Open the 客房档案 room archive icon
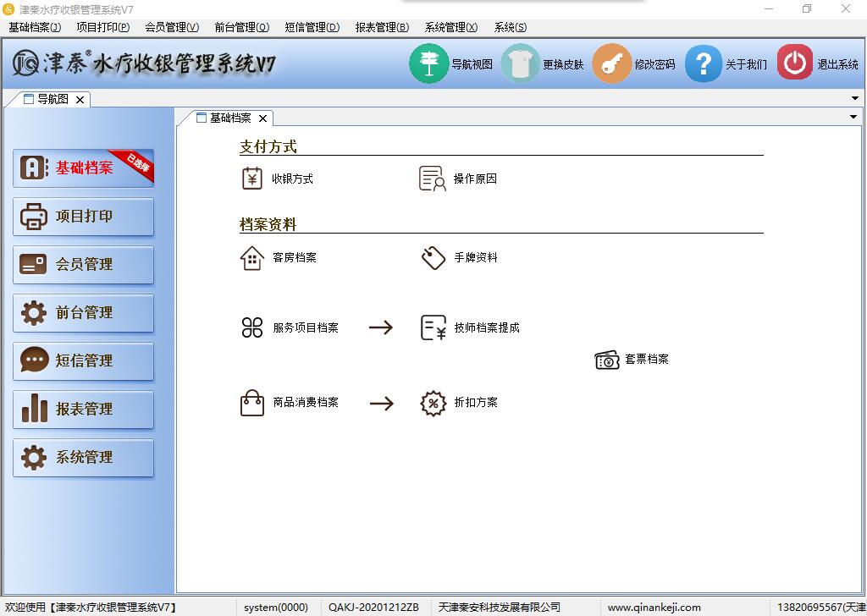Screen dimensions: 867x616 click(x=252, y=258)
